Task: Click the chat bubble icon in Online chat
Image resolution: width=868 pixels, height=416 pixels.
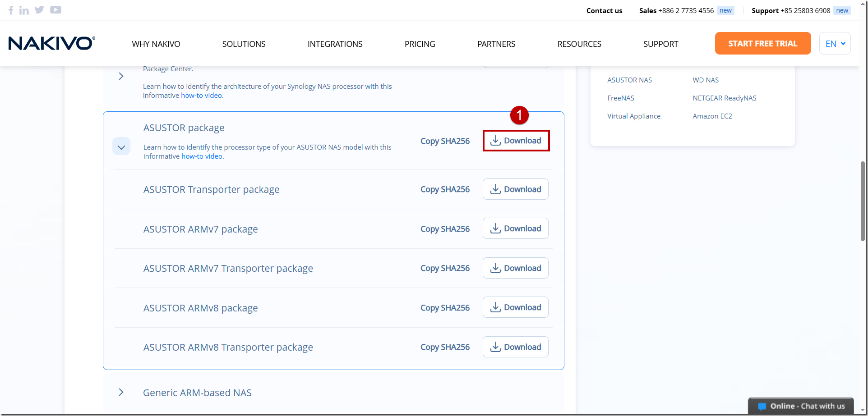Action: tap(762, 406)
